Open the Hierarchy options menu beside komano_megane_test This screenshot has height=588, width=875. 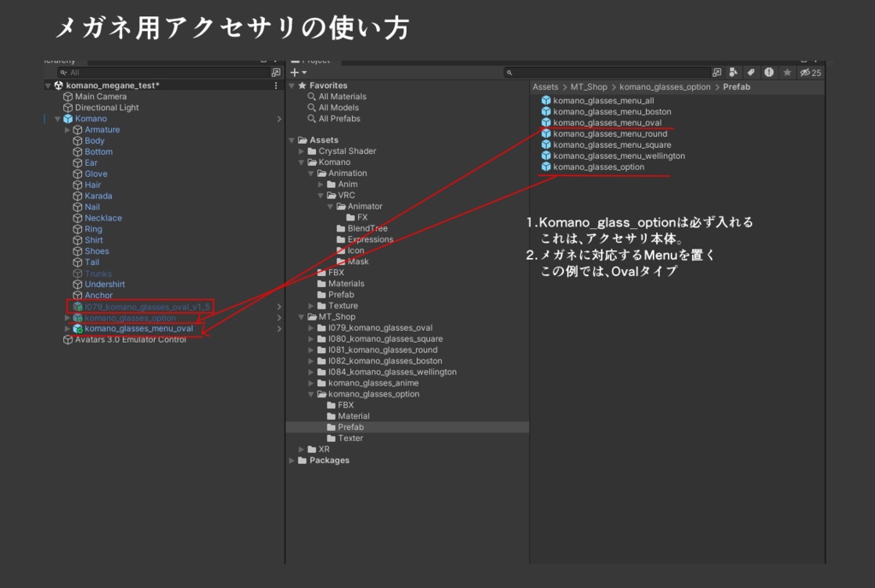tap(275, 85)
